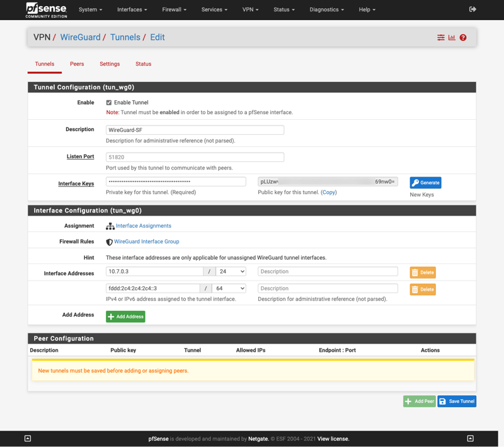Screen dimensions: 504x447
Task: Click the pfSense Community Edition logo
Action: pos(46,9)
